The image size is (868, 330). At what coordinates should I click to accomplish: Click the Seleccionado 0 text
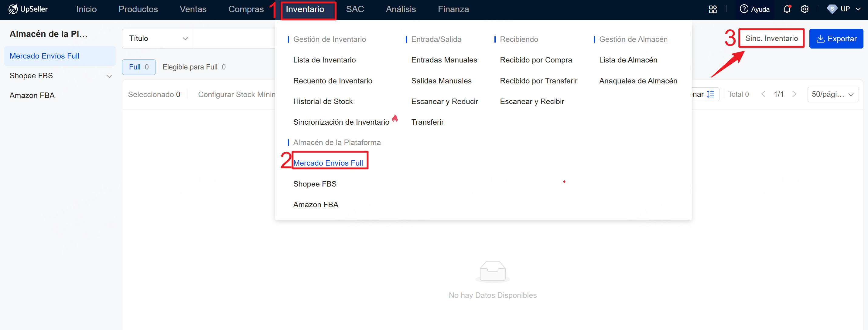(154, 95)
